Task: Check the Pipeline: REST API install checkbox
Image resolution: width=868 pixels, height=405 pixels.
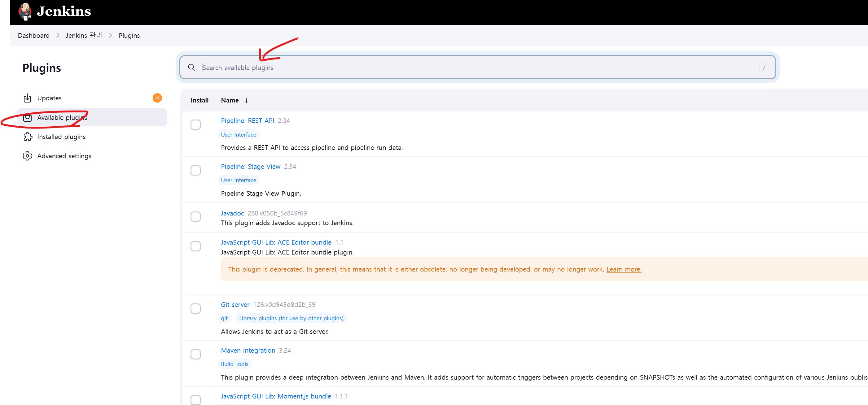Action: coord(195,124)
